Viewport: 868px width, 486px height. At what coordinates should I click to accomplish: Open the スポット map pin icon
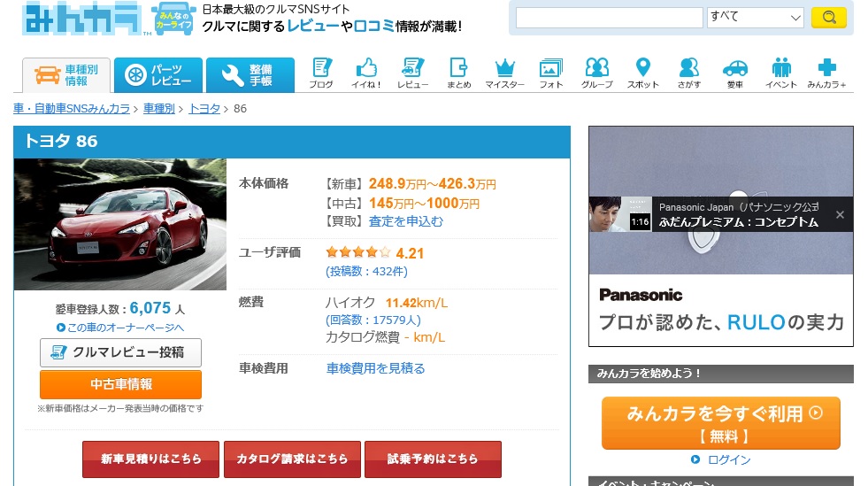click(643, 73)
